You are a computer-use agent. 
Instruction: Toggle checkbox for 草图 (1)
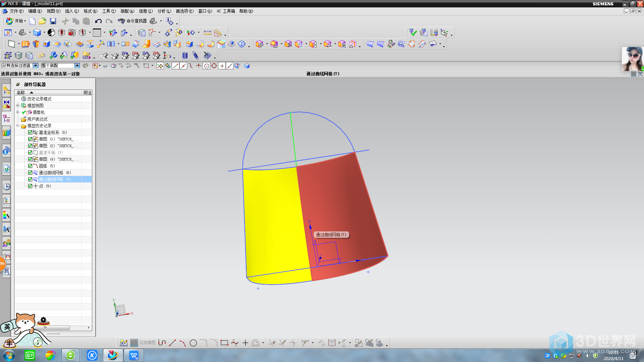(x=30, y=139)
